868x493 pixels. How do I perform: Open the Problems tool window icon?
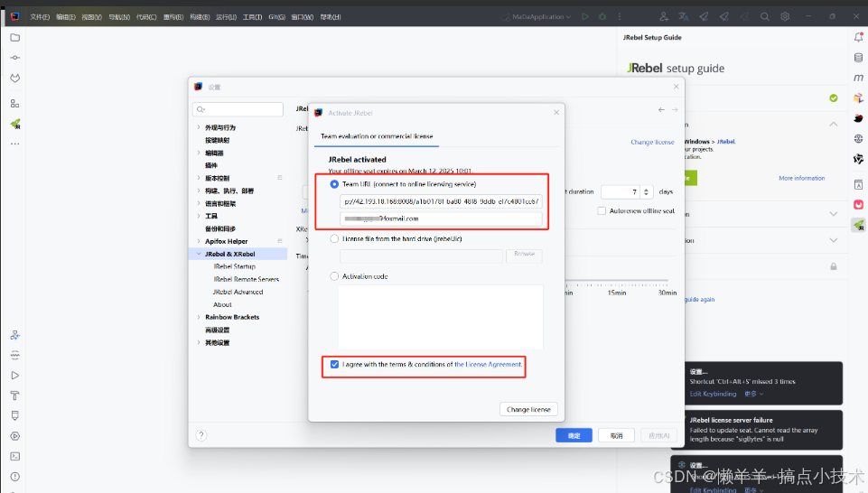(x=15, y=477)
